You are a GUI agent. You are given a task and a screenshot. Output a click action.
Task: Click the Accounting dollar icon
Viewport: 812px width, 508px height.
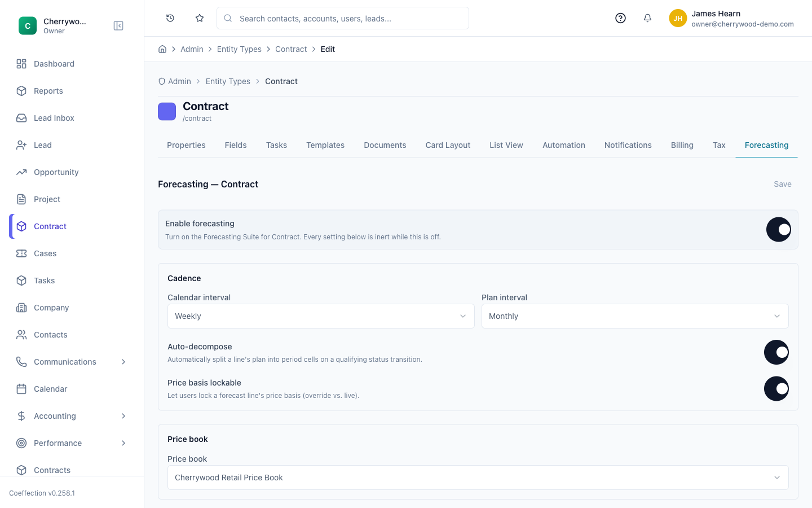point(21,416)
